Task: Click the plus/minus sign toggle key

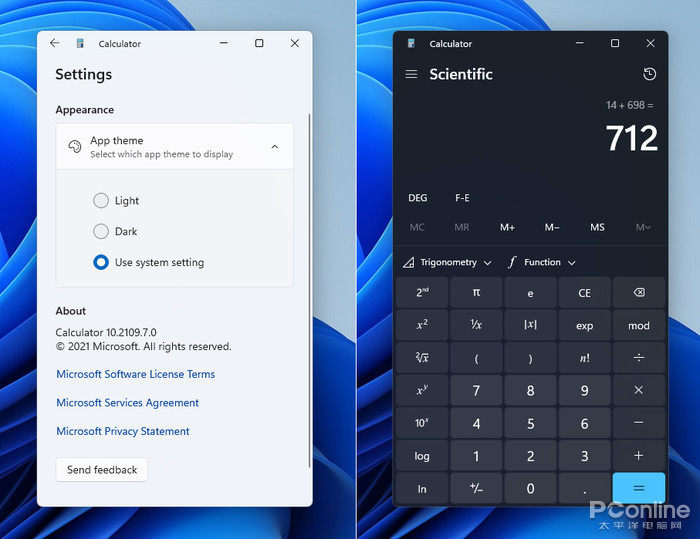Action: [476, 488]
